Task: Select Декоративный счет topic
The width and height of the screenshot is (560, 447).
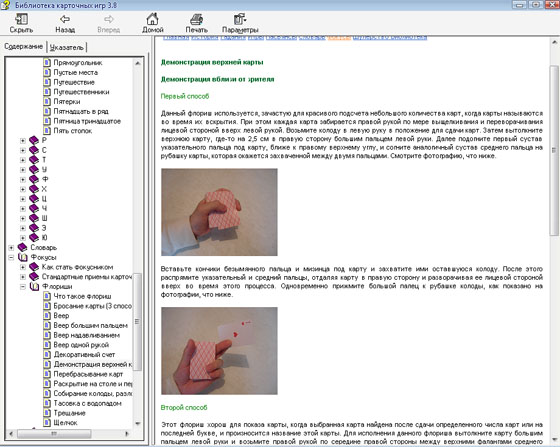Action: (84, 355)
